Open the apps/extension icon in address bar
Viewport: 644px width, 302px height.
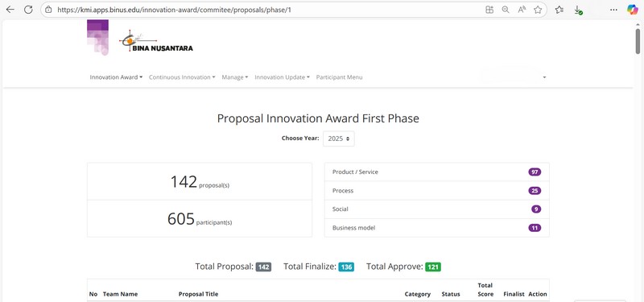(x=489, y=10)
